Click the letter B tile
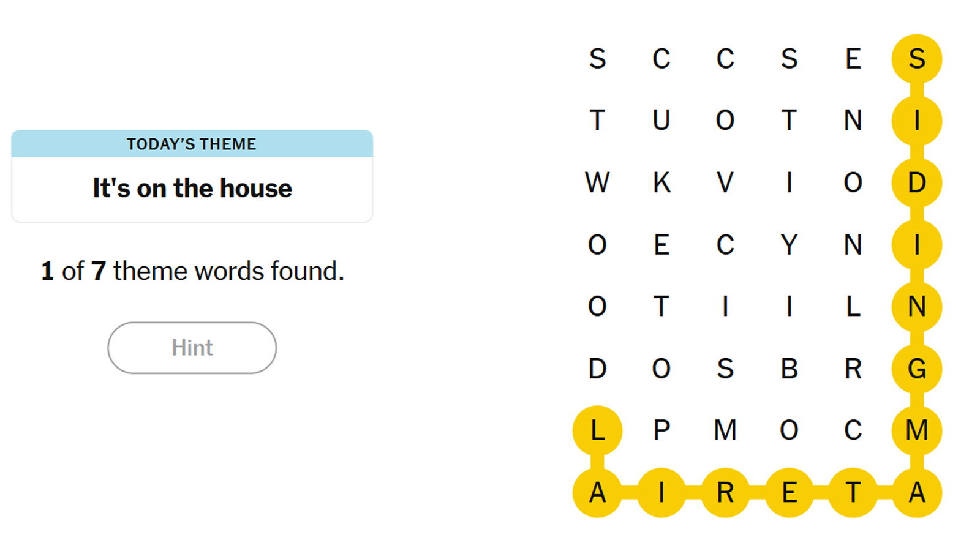 789,369
